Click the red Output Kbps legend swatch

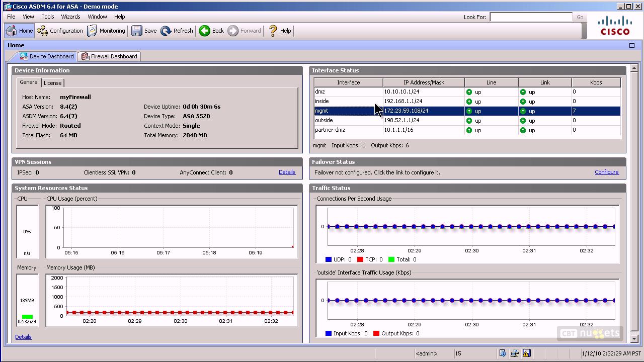pos(376,333)
